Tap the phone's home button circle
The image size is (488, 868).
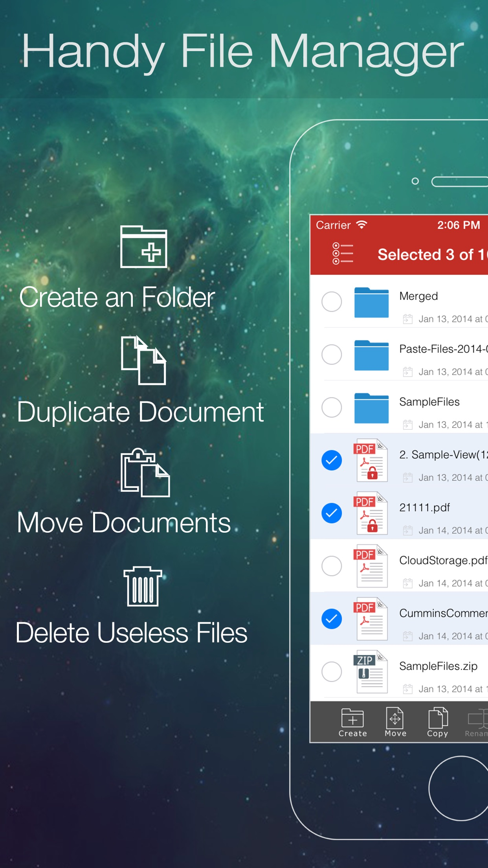(459, 788)
